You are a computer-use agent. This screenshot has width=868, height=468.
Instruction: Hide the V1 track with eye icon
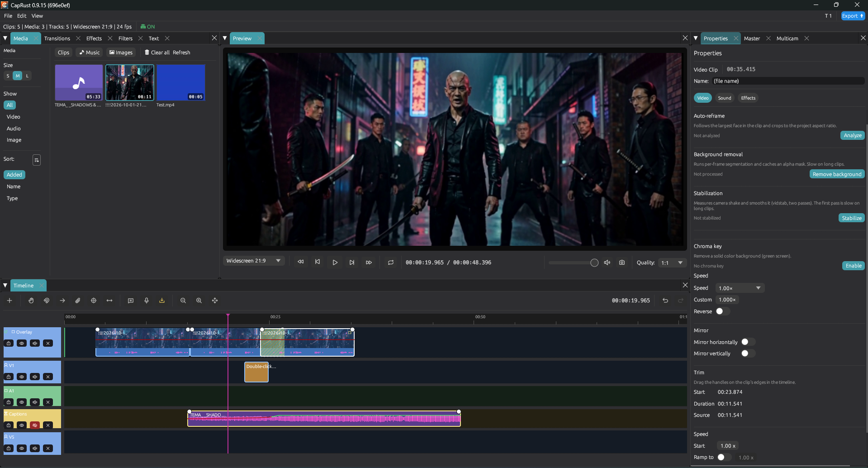[22, 377]
